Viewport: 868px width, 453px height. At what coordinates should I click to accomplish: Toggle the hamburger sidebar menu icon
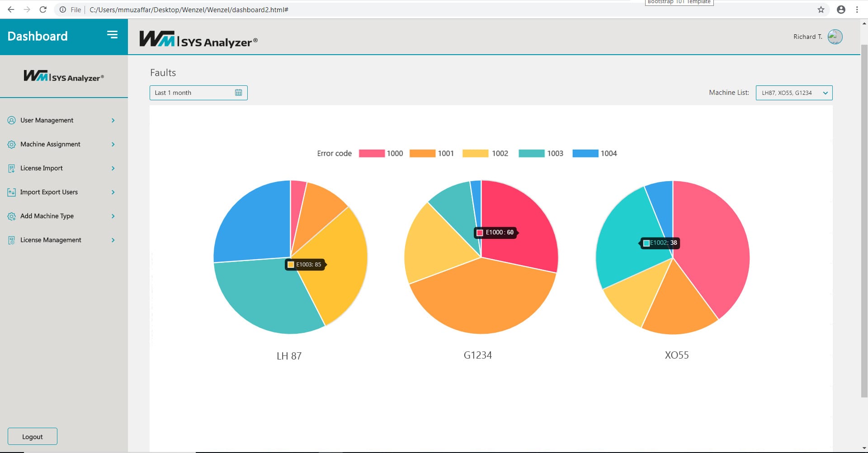[112, 35]
